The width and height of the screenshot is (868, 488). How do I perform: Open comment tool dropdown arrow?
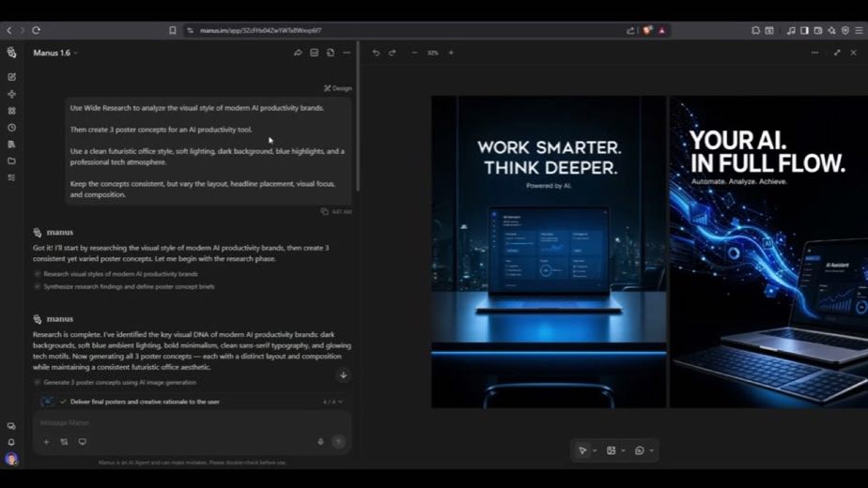[x=652, y=450]
